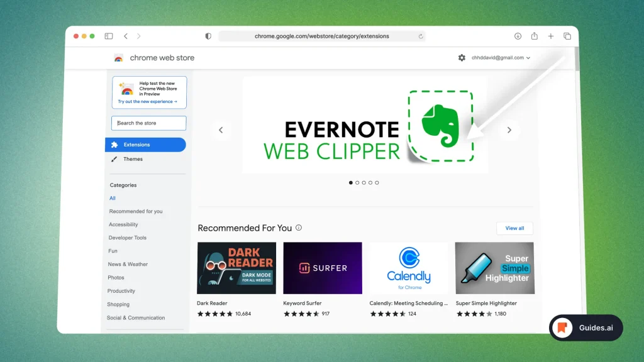Click Dark Reader rating count 10,684
644x362 pixels.
[243, 314]
